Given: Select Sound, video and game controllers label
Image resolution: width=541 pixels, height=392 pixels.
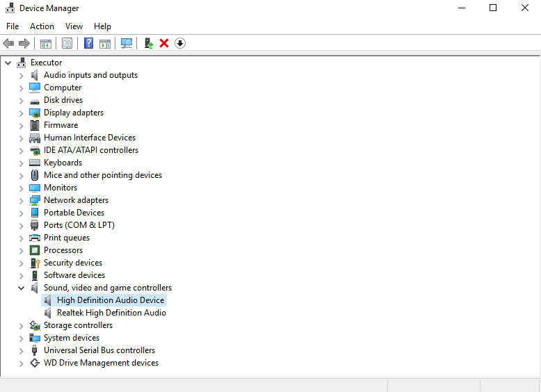Looking at the screenshot, I should (108, 288).
